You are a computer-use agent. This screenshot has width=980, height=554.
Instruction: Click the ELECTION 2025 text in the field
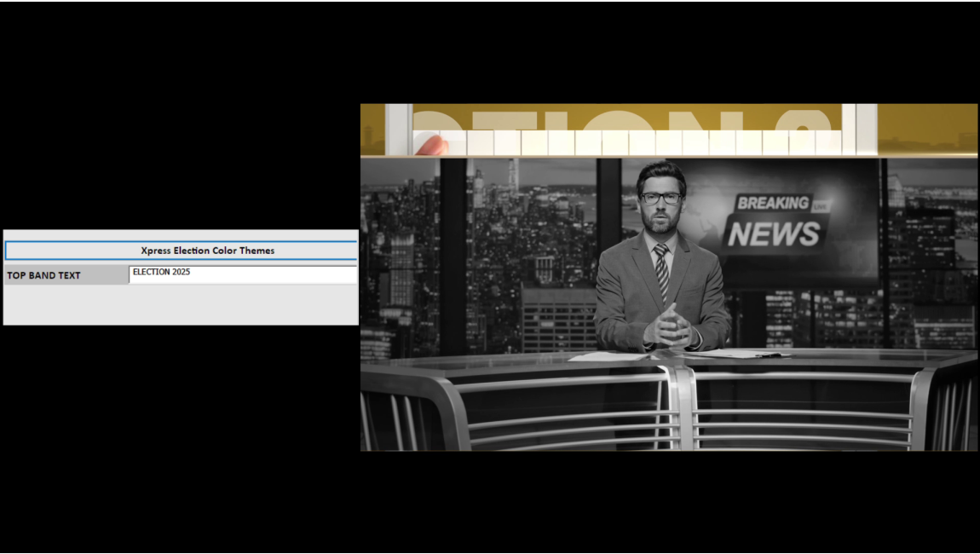(161, 273)
